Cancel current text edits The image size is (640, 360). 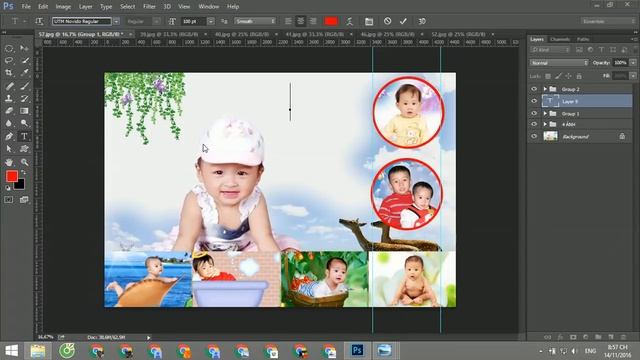tap(387, 21)
